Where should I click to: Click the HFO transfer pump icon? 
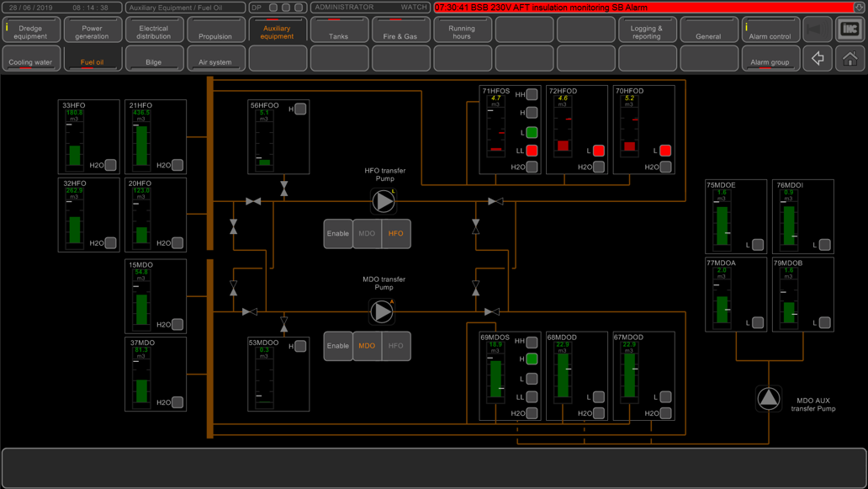tap(384, 201)
